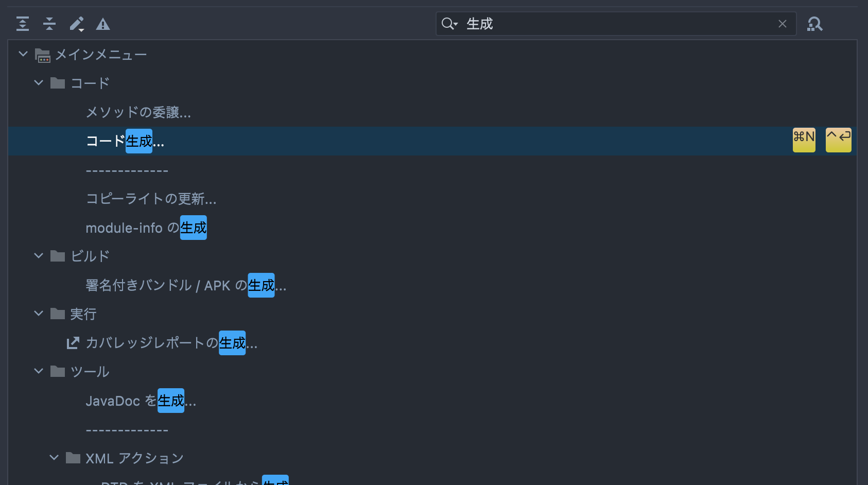868x485 pixels.
Task: Clear the search field text
Action: (783, 24)
